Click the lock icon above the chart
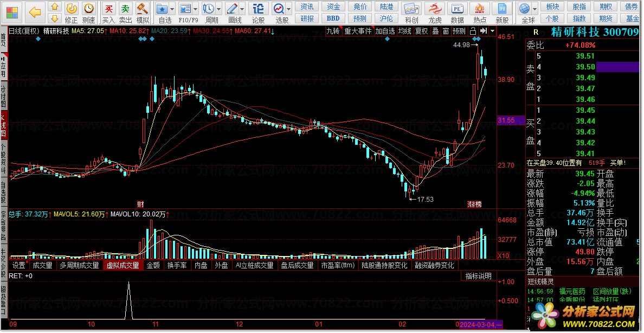644x333 pixels. (473, 31)
